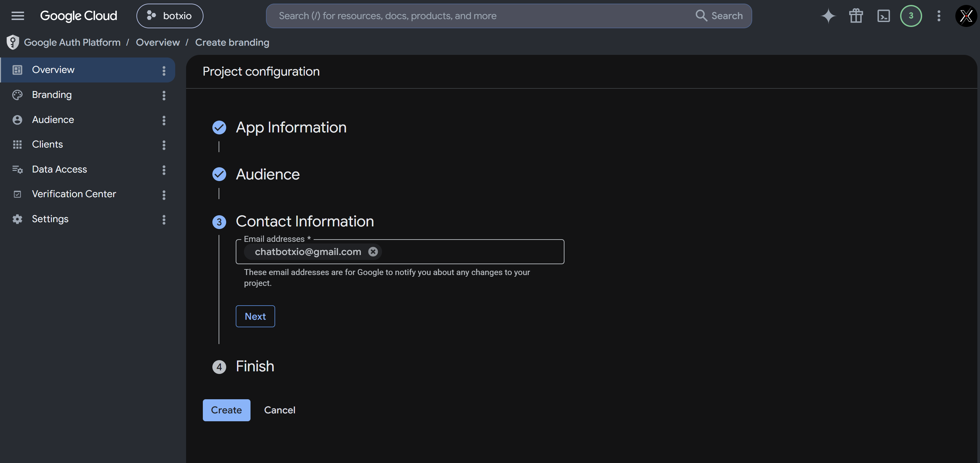The image size is (980, 463).
Task: Open the account avatar menu
Action: click(x=966, y=15)
